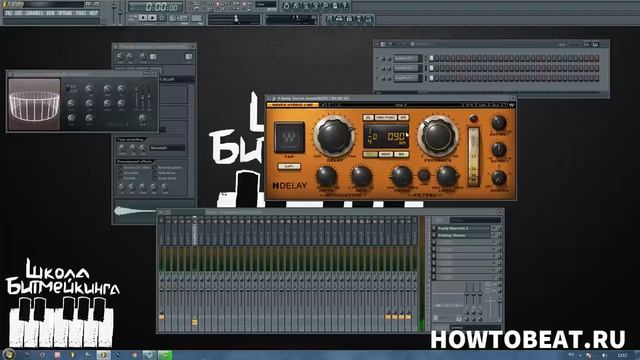Viewport: 640px width, 360px height.
Task: Show the mixer via toolbar icon
Action: 368,19
